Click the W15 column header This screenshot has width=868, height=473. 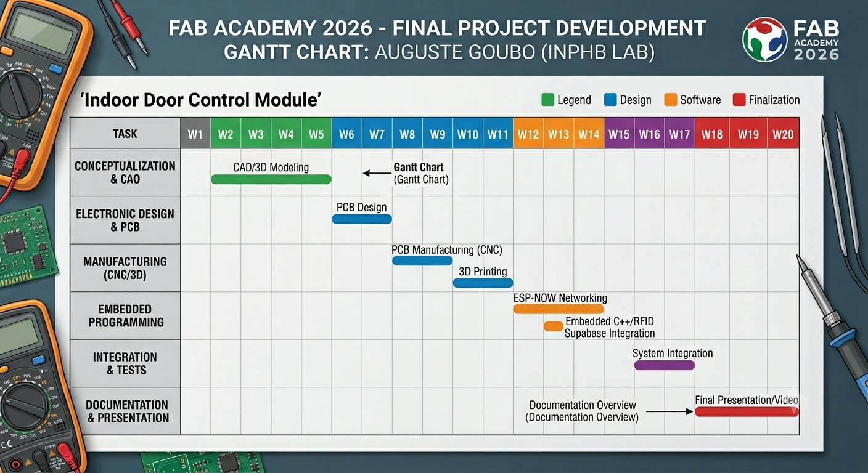(x=619, y=134)
